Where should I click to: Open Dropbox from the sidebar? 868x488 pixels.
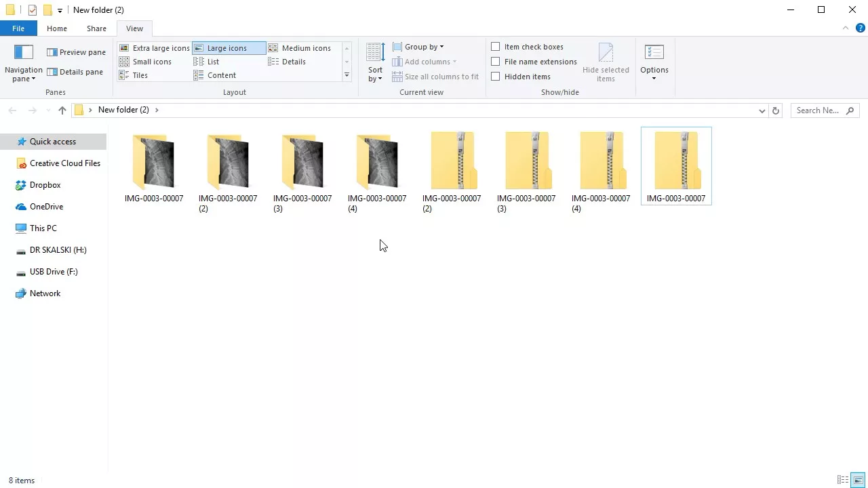(45, 184)
